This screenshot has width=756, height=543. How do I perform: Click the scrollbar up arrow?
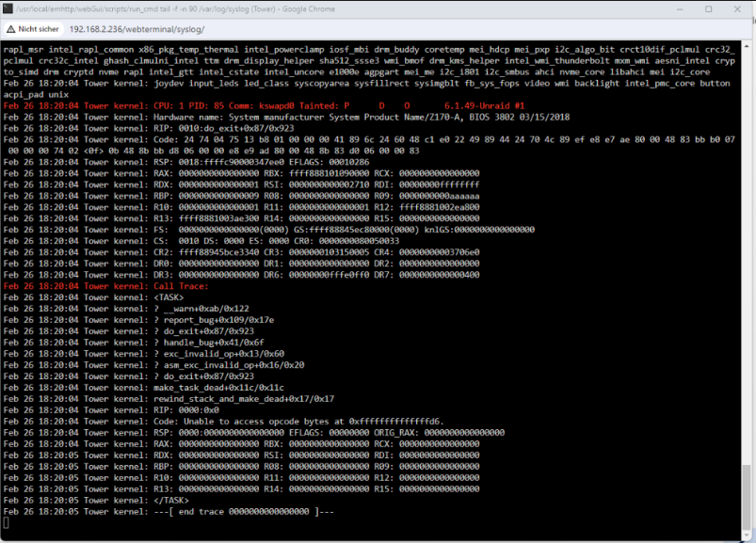pos(747,46)
